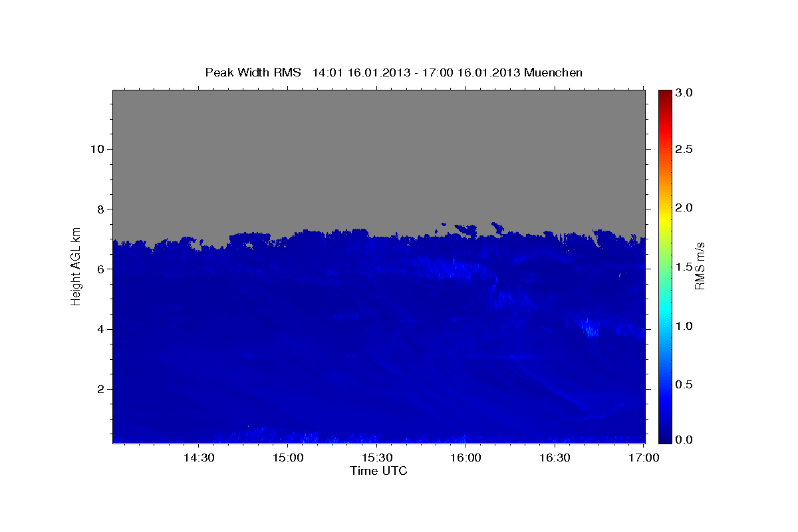Click the 'Muenchen' location in the title
The width and height of the screenshot is (798, 532).
click(x=553, y=72)
